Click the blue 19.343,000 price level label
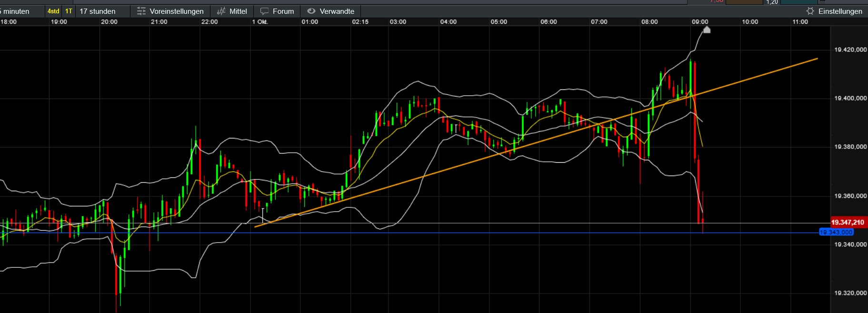 (x=836, y=232)
